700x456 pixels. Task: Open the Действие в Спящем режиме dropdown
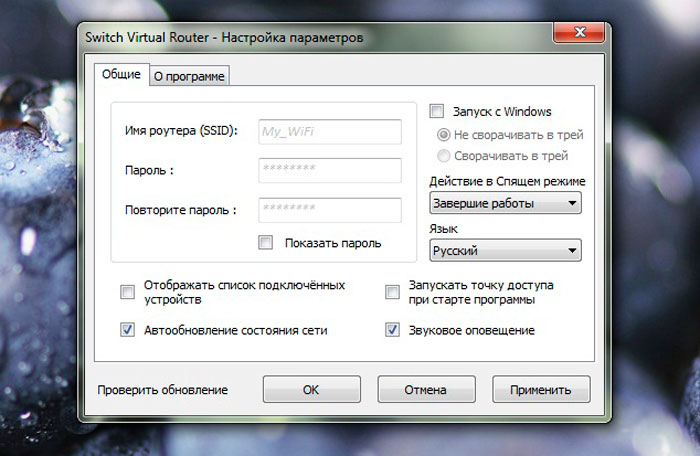[x=505, y=203]
